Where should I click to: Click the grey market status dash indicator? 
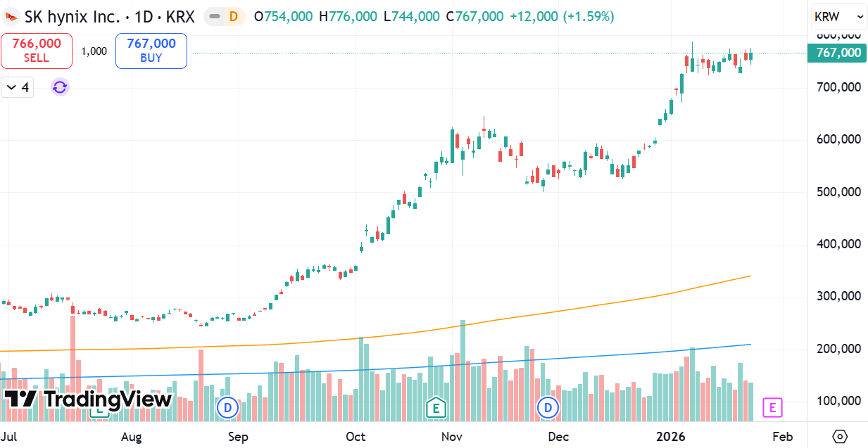click(x=215, y=16)
